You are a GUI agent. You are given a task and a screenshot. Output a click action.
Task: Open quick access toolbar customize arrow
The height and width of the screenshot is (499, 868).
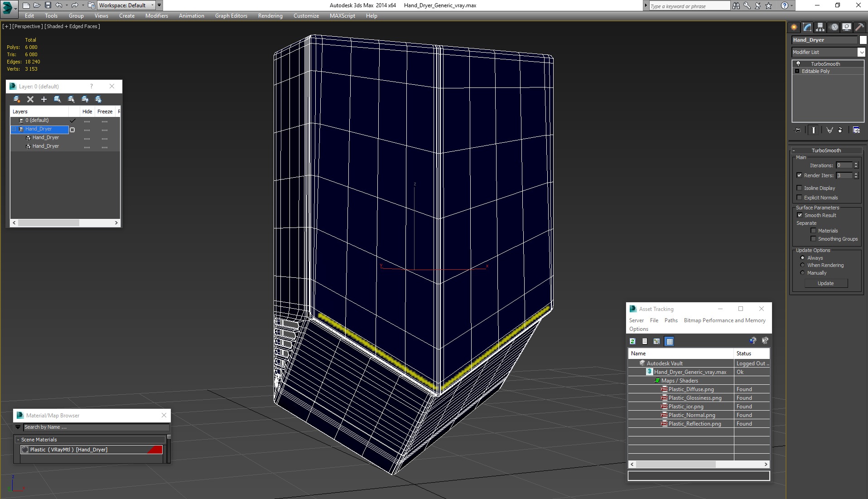point(159,5)
